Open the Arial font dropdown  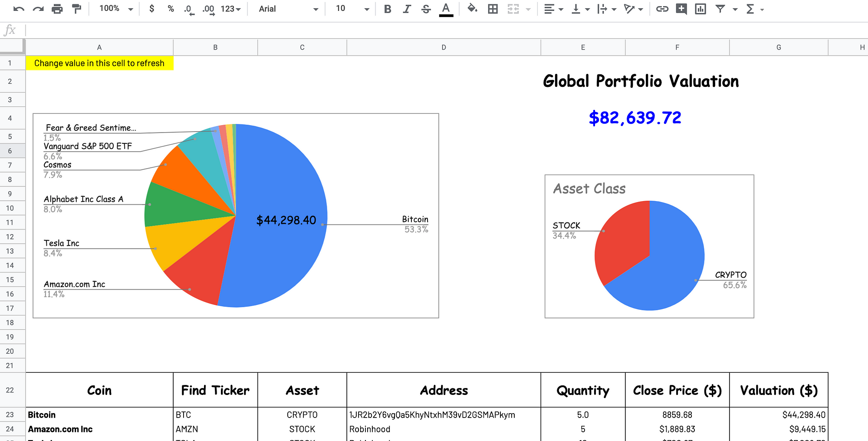pyautogui.click(x=288, y=9)
